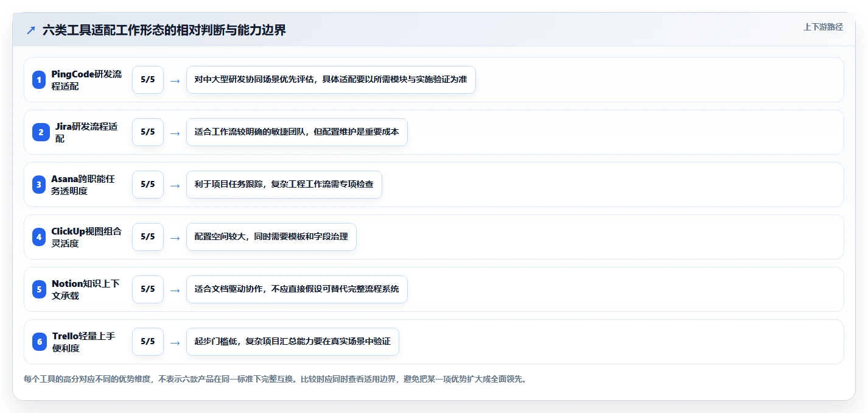Click the right arrow in PingCode row
The image size is (868, 413).
pos(175,80)
